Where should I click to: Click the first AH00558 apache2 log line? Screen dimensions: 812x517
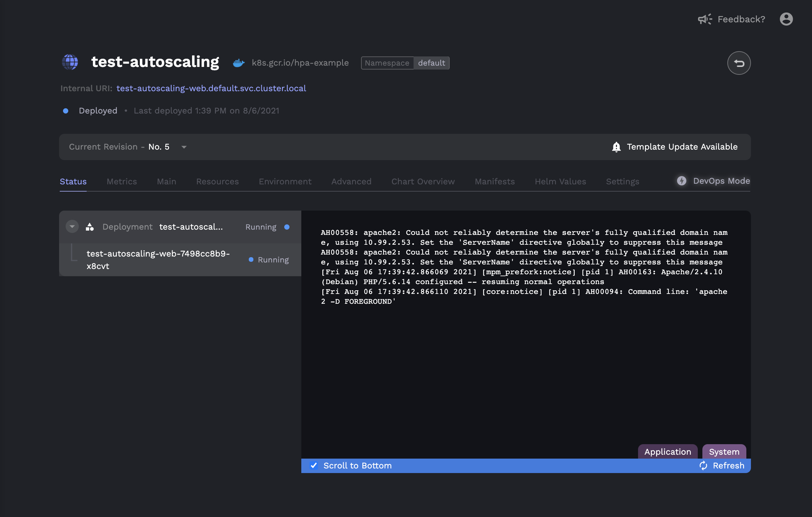[524, 238]
